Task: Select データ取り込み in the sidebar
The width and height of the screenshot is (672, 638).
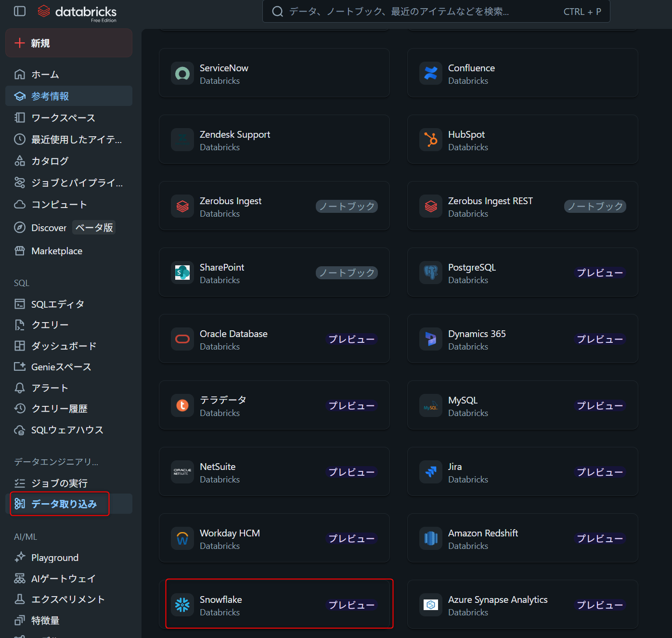Action: [69, 504]
